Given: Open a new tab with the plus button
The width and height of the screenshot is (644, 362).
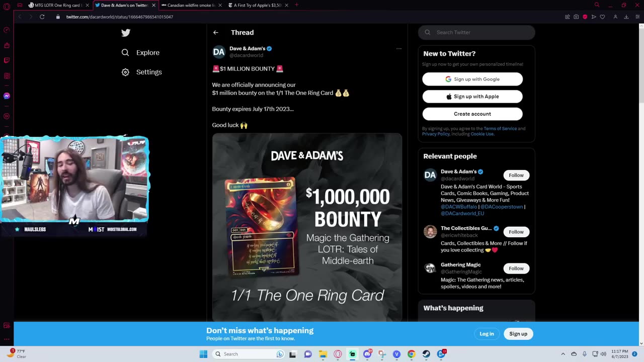Looking at the screenshot, I should click(x=296, y=5).
